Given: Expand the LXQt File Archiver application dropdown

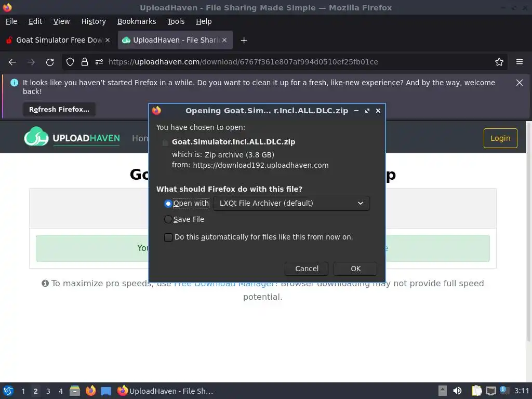Looking at the screenshot, I should click(x=291, y=204).
